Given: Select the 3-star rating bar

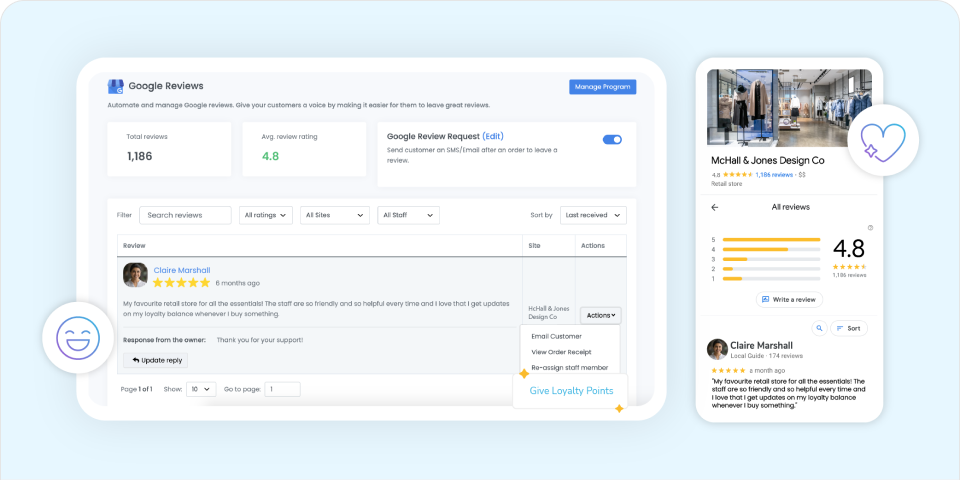Looking at the screenshot, I should tap(771, 259).
